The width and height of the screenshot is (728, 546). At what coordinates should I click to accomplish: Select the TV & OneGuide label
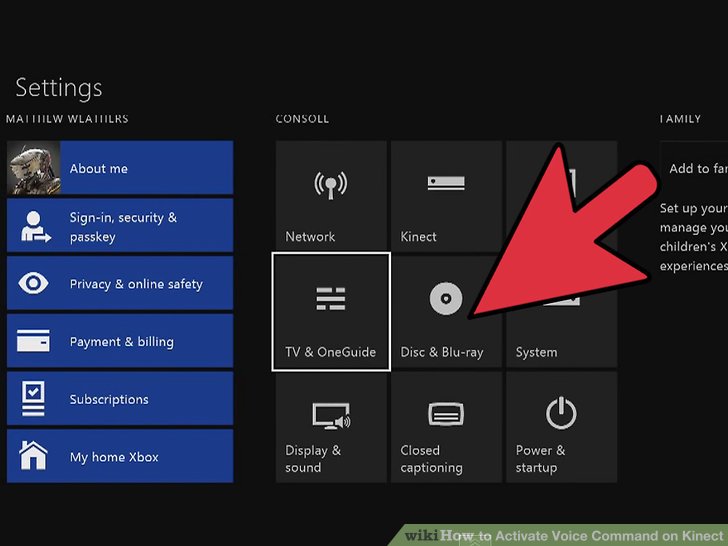[331, 352]
